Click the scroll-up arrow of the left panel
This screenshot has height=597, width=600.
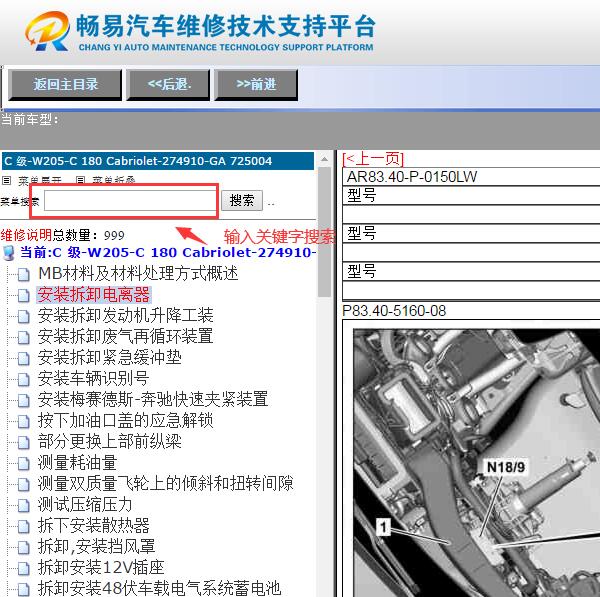tap(324, 159)
